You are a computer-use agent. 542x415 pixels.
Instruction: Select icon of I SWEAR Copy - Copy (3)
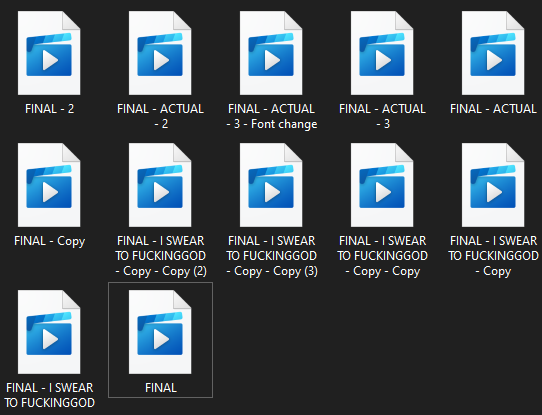[x=271, y=185]
